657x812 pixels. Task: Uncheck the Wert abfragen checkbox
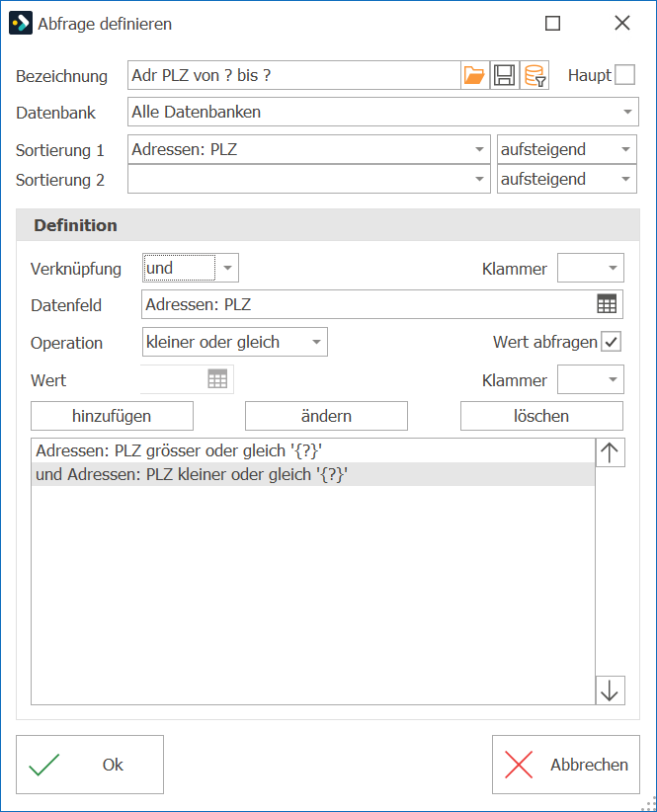pos(611,342)
